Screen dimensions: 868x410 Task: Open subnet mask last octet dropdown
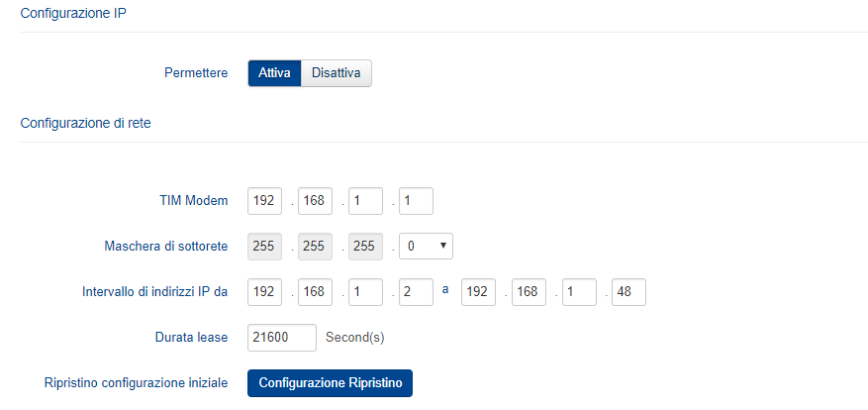coord(426,246)
